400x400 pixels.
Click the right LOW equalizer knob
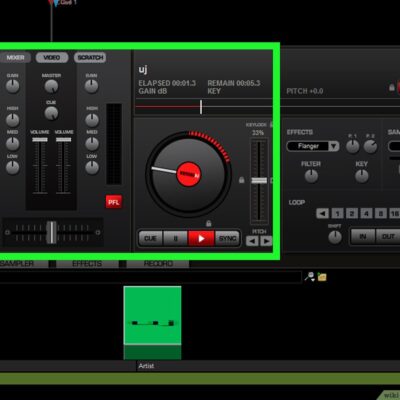(92, 168)
